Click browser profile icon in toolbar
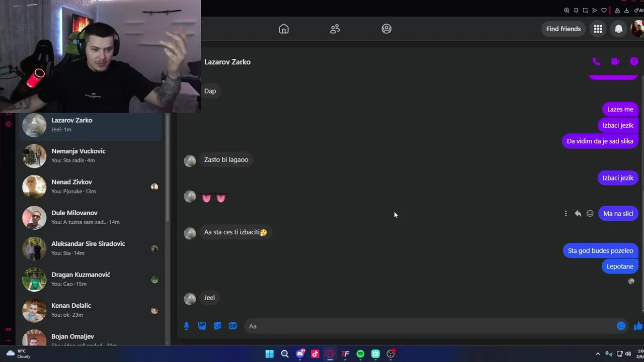The width and height of the screenshot is (644, 362). 617,10
